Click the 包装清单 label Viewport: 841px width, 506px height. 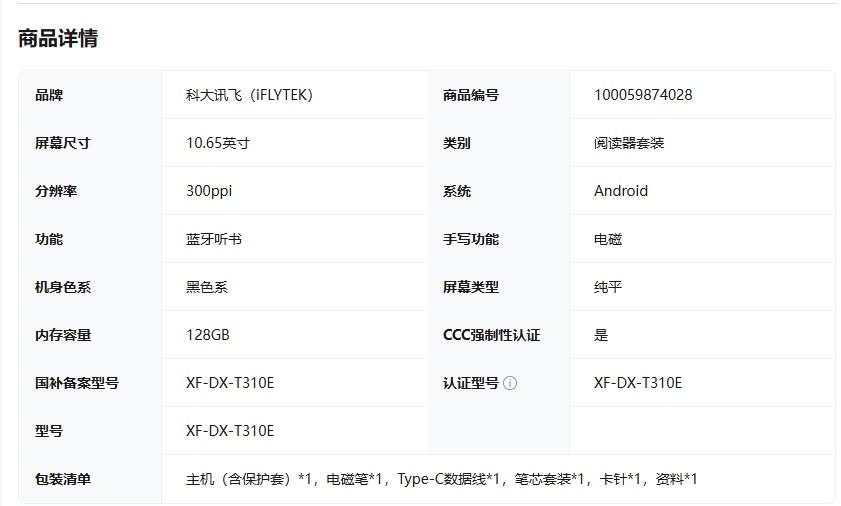[63, 479]
